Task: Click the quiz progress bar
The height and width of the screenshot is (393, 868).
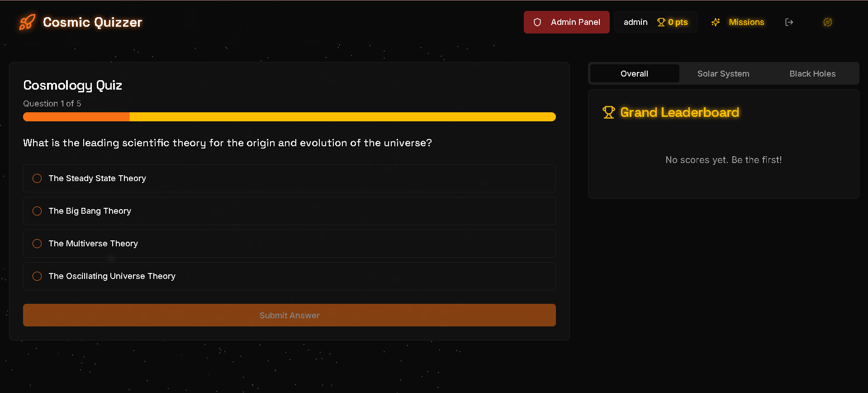Action: click(289, 117)
